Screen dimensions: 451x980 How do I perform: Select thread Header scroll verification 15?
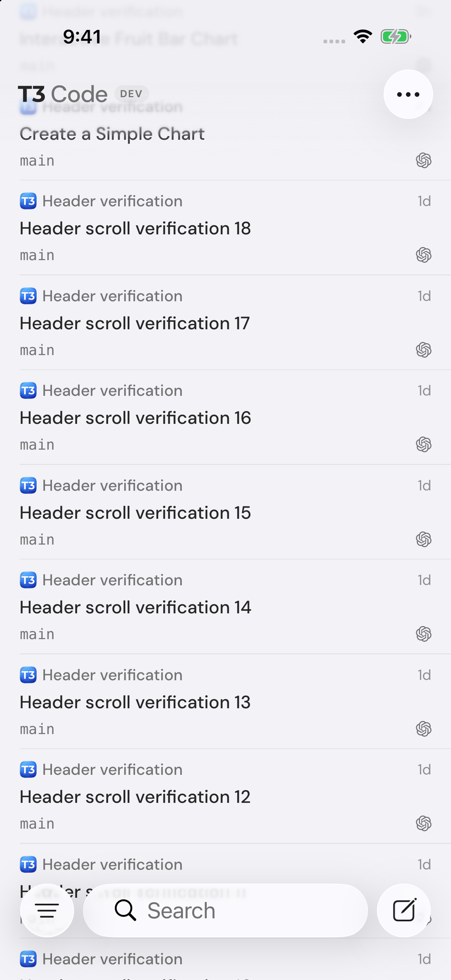pos(225,512)
